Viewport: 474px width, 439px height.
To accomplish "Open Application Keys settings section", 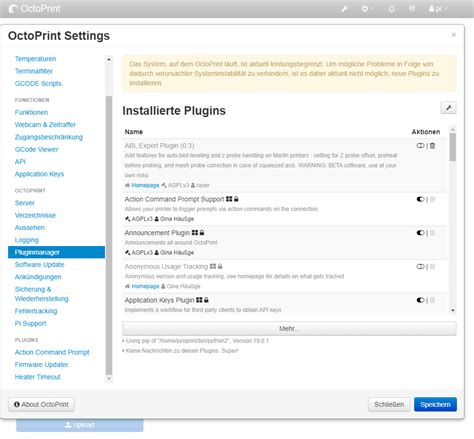I will tap(39, 174).
